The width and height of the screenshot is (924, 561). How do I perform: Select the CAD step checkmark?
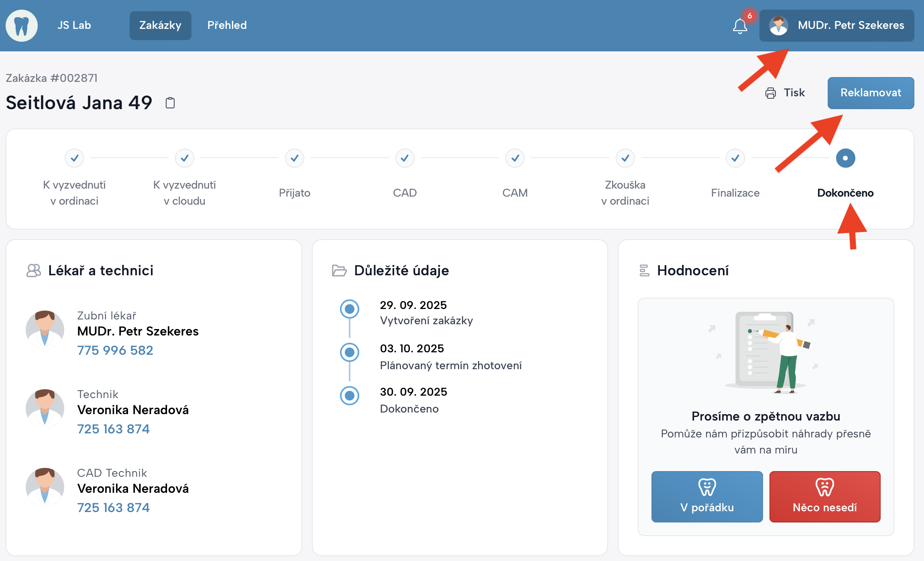[405, 158]
